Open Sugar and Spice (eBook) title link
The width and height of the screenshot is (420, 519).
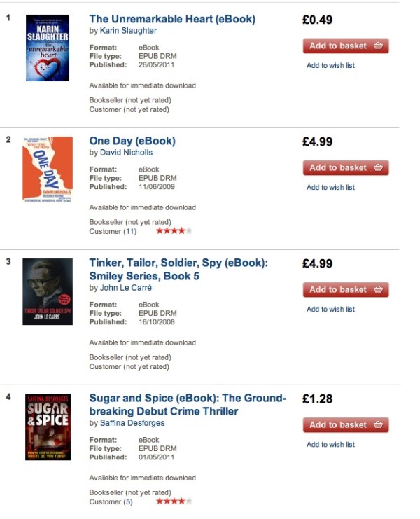(188, 405)
